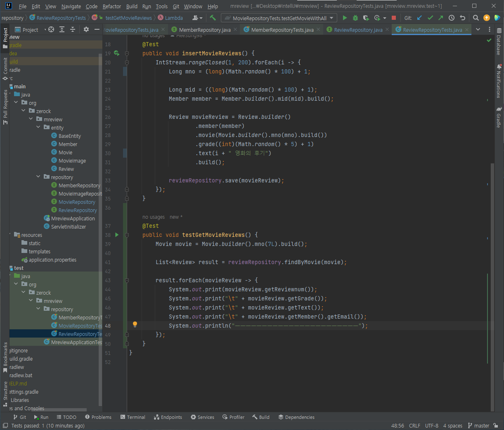Click the gutter run icon for insertMovieReviews
The width and height of the screenshot is (504, 430).
click(117, 53)
